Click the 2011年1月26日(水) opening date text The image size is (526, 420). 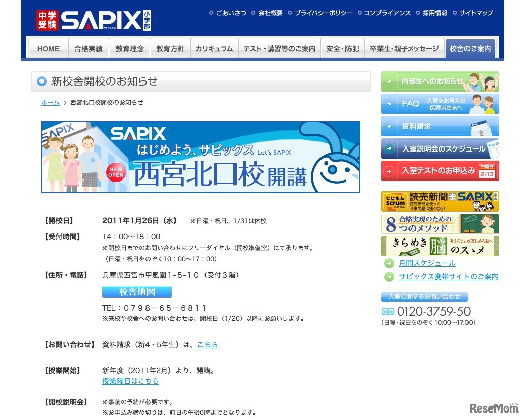(139, 221)
